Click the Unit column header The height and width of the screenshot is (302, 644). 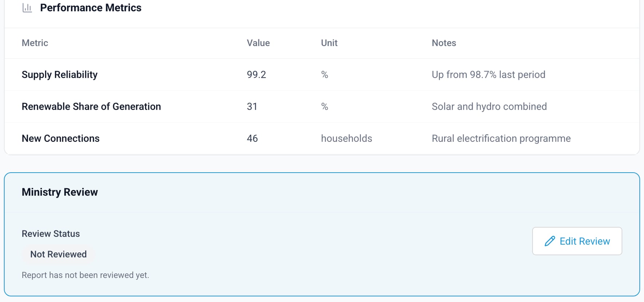329,43
